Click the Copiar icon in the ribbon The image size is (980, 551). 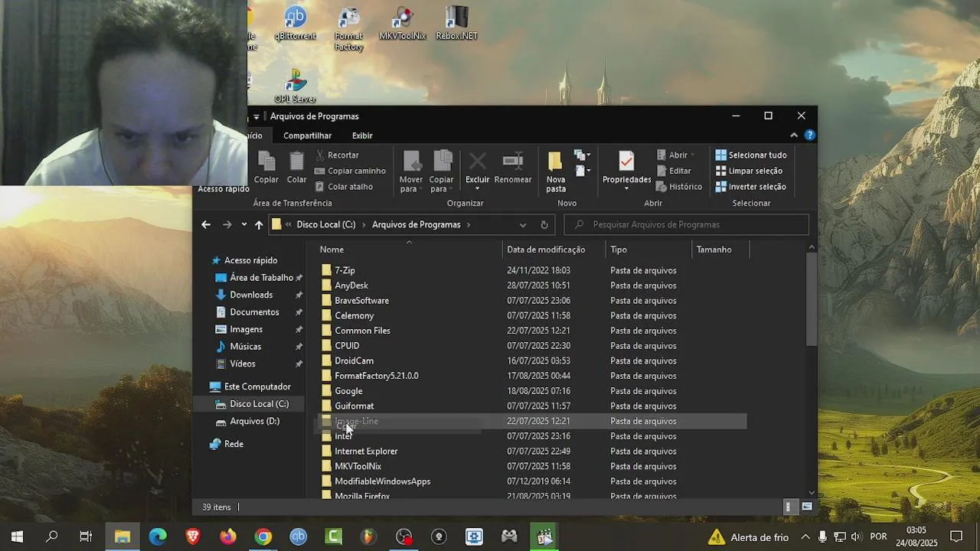click(x=266, y=168)
